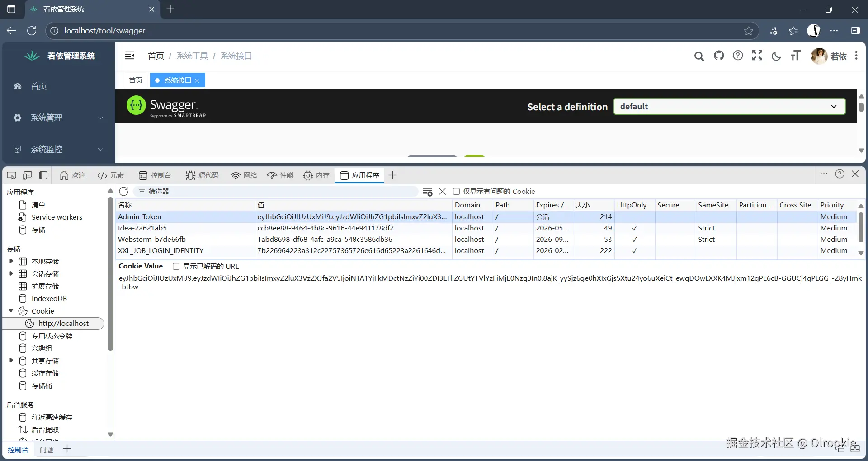Screen dimensions: 868x461
Task: Reload the page with the browser refresh icon
Action: point(32,31)
